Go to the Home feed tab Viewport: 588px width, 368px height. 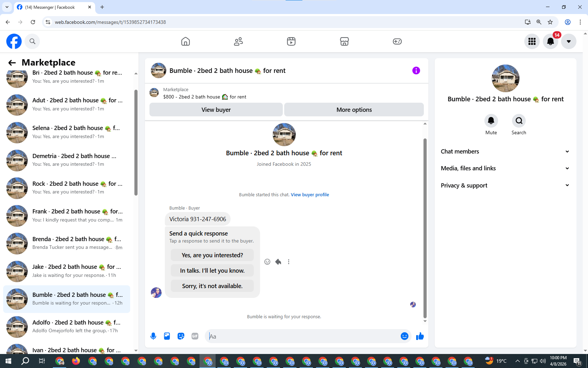pos(185,41)
